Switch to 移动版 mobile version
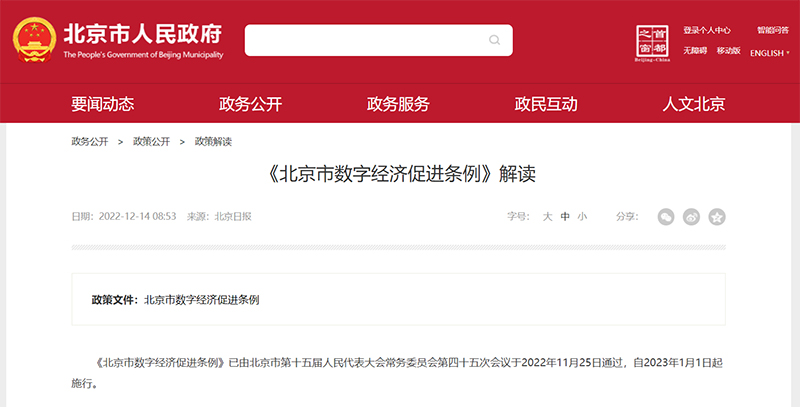This screenshot has height=407, width=800. click(728, 50)
